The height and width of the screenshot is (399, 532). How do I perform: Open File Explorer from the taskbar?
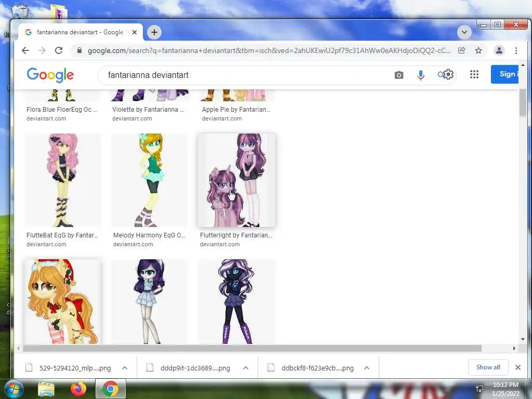[x=46, y=389]
